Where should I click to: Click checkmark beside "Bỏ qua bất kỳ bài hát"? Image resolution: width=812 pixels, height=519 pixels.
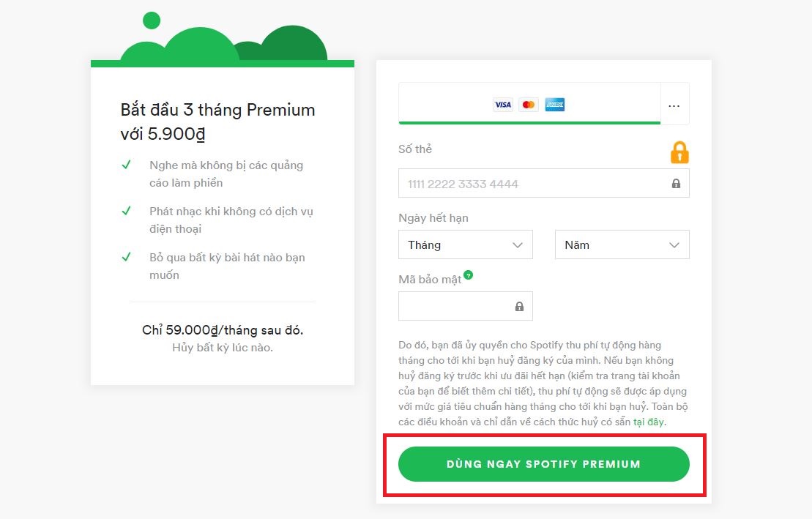pos(126,257)
